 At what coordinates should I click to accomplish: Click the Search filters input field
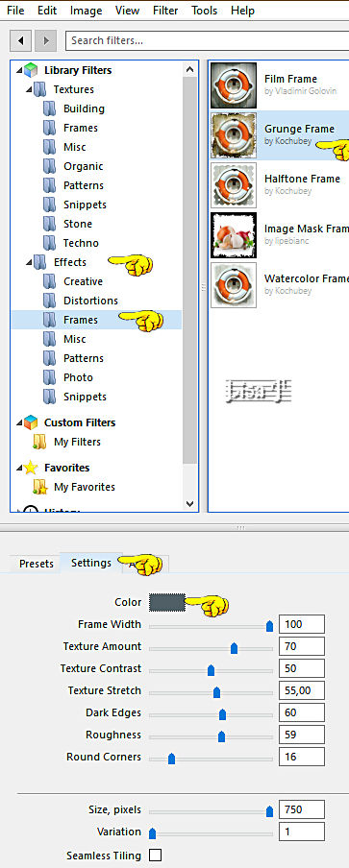coord(207,40)
